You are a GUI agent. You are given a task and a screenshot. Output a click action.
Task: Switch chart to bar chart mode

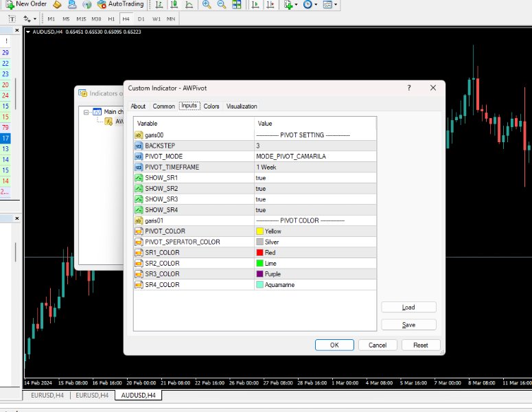pos(159,4)
